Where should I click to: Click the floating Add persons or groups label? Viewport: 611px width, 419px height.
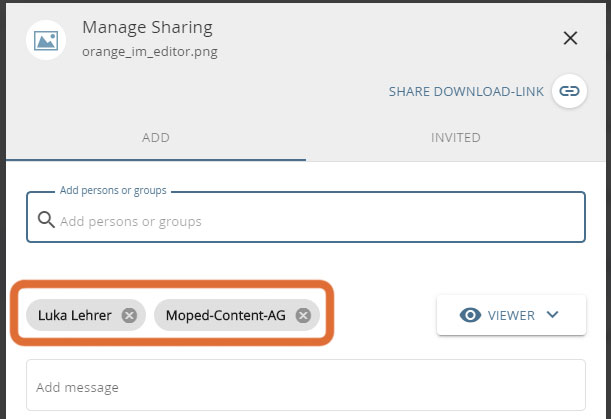tap(113, 189)
